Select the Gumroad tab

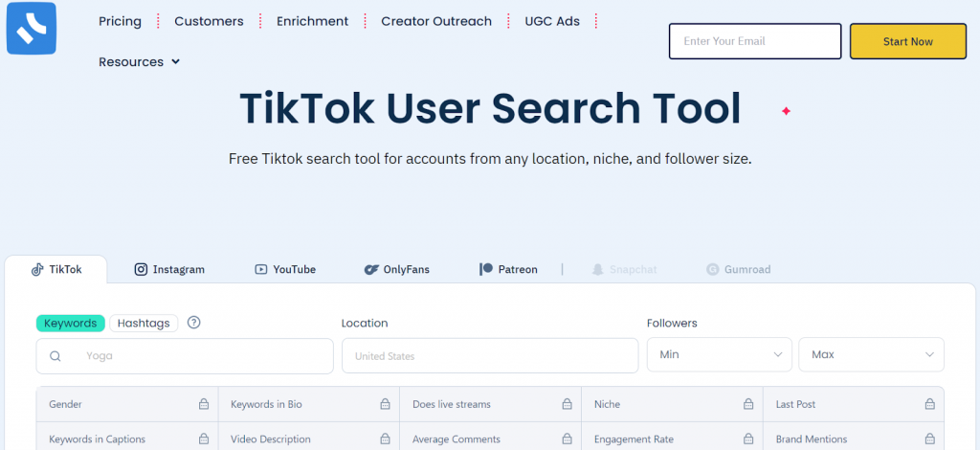738,269
